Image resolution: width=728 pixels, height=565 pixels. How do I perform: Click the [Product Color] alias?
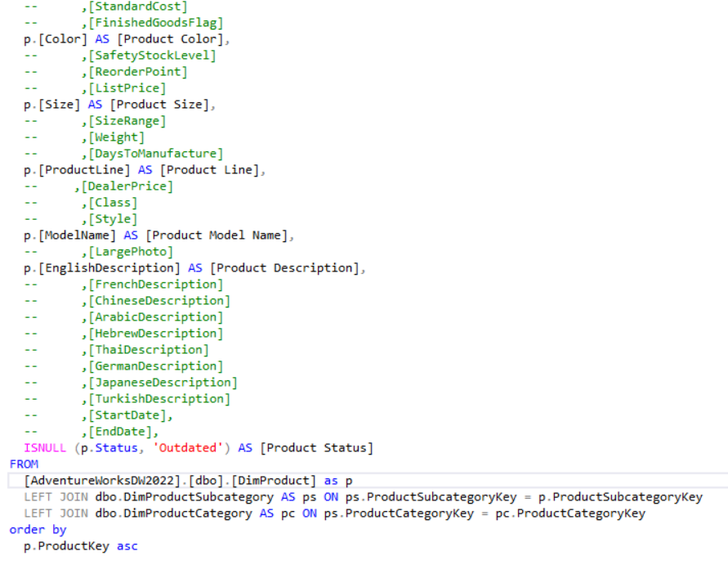click(170, 39)
